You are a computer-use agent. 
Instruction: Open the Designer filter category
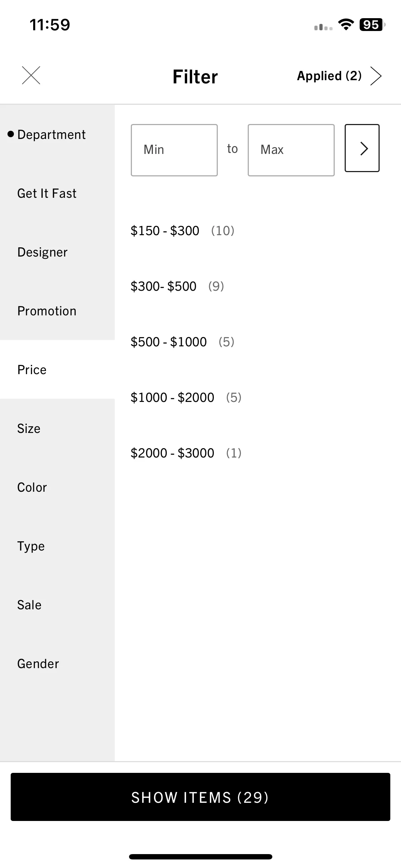point(57,252)
